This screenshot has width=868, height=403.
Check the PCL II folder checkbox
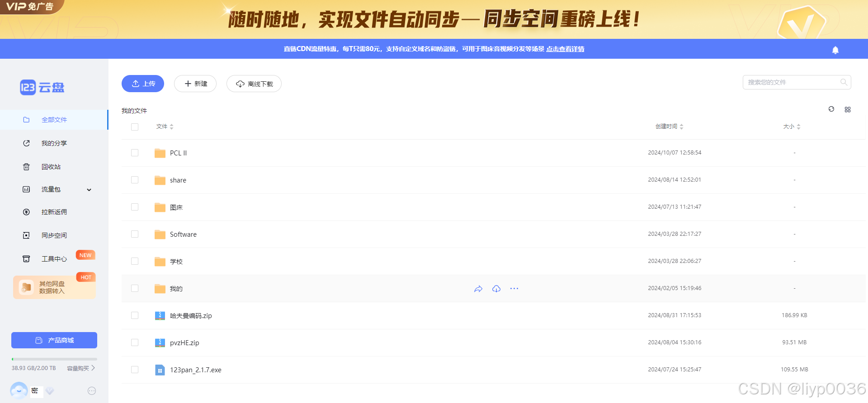[135, 153]
